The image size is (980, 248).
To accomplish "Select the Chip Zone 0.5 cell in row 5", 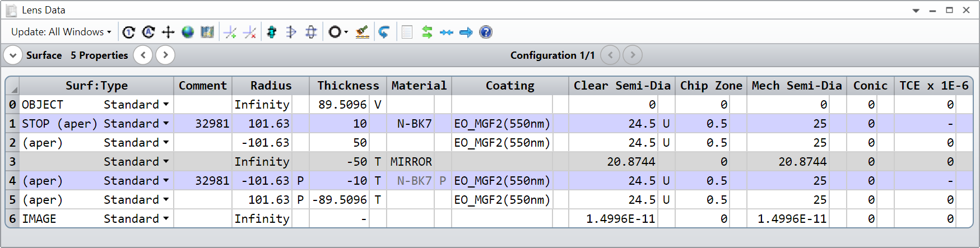I will 702,200.
